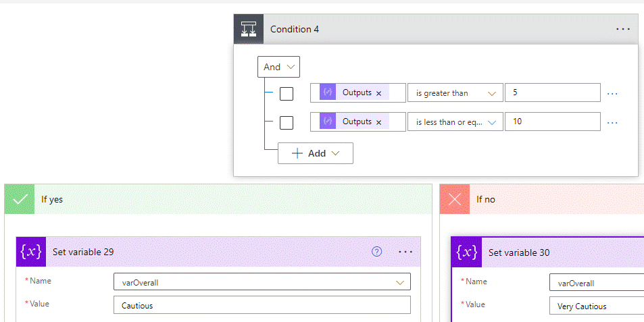Check the first condition row checkbox
Viewport: 644px width, 322px height.
click(x=287, y=93)
